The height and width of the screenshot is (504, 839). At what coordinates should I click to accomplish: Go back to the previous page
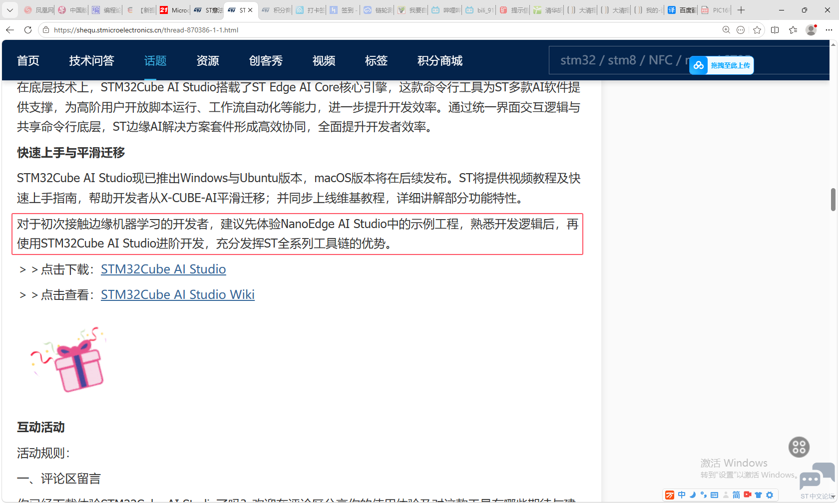[x=10, y=30]
